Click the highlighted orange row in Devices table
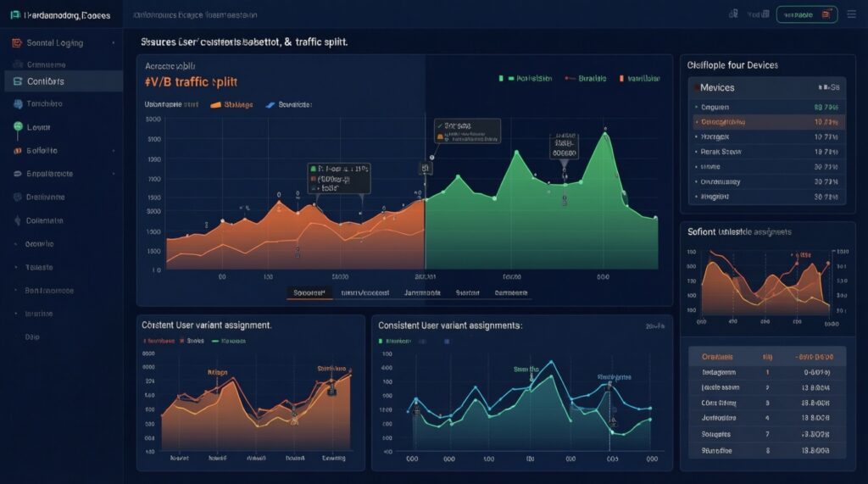The width and height of the screenshot is (868, 484). point(767,122)
